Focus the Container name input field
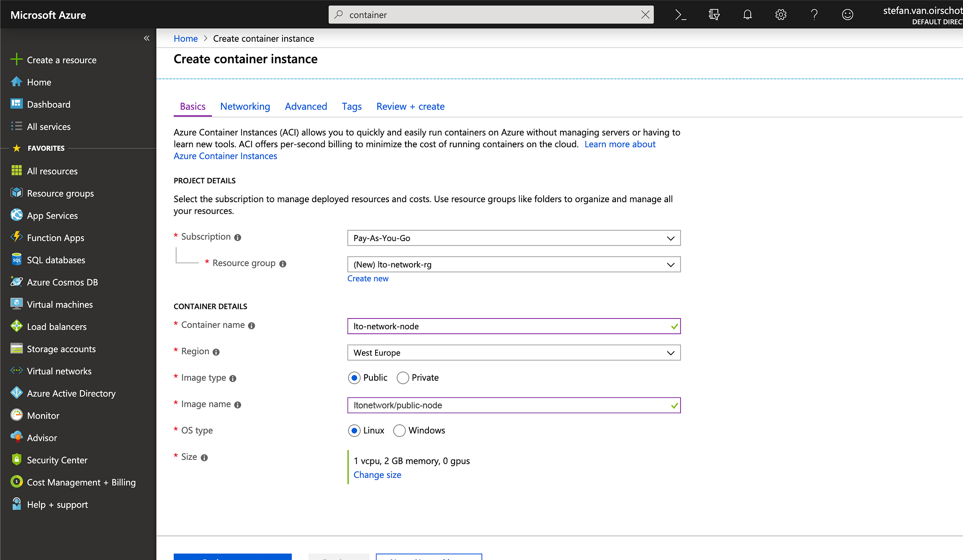 coord(514,326)
